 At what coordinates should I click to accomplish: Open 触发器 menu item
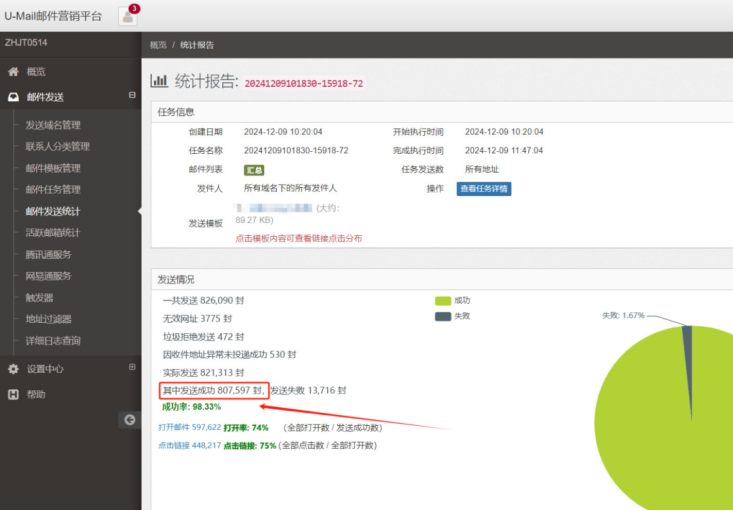[x=39, y=297]
